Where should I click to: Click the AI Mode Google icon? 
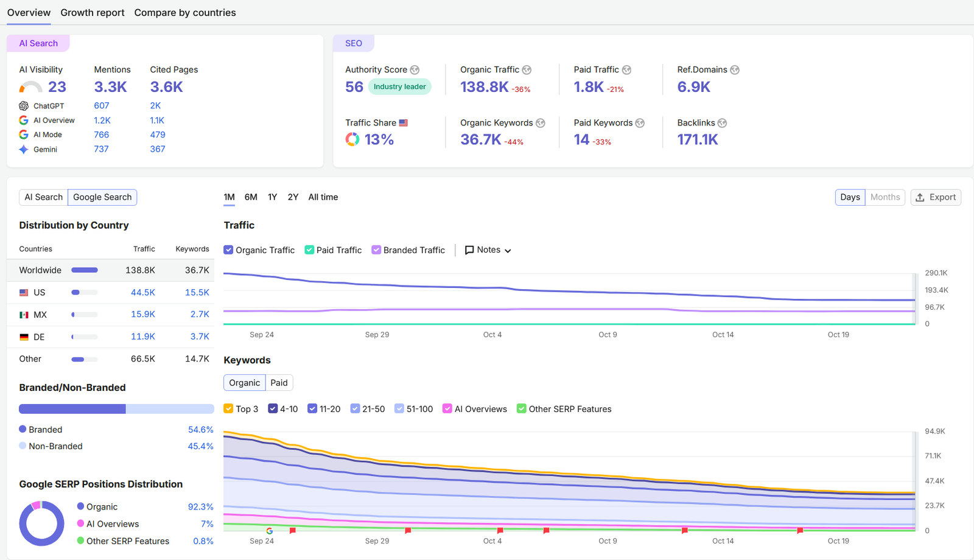(x=24, y=135)
